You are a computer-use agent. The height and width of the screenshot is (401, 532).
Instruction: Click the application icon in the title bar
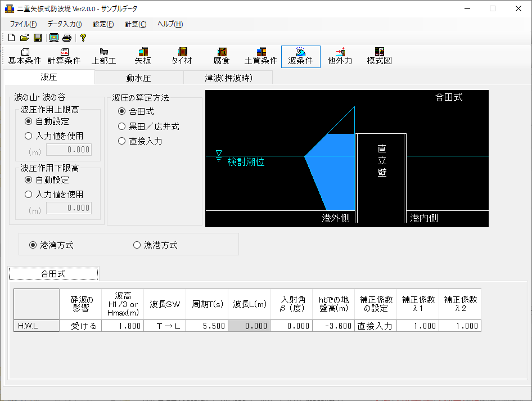[10, 8]
